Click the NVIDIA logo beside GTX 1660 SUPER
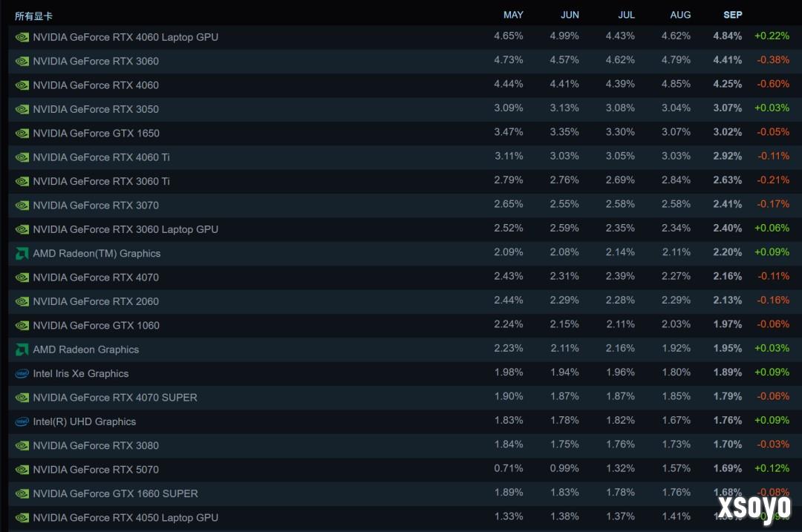 22,493
